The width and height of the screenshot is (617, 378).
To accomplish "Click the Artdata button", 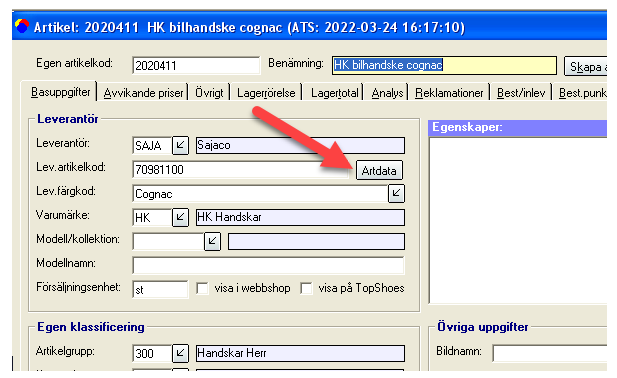I will 379,170.
